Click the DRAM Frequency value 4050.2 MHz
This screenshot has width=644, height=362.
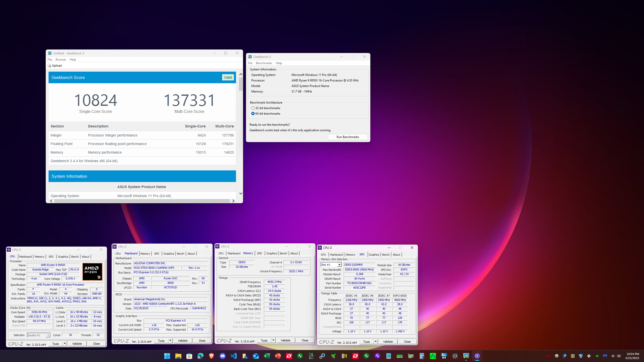pyautogui.click(x=274, y=282)
